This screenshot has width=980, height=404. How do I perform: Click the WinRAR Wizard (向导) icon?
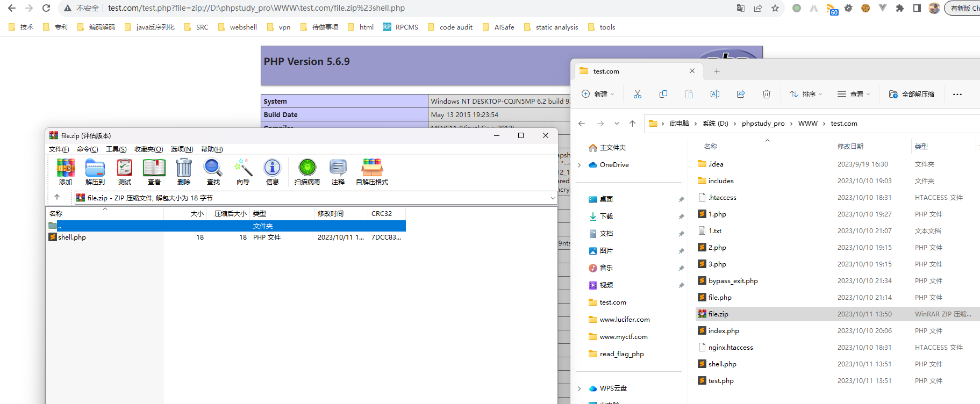coord(243,168)
